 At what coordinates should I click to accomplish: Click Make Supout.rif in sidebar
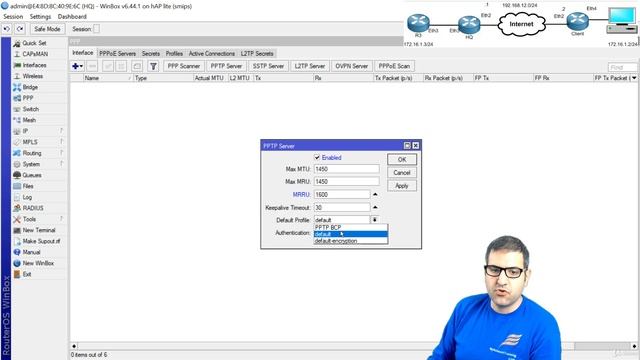(x=41, y=241)
